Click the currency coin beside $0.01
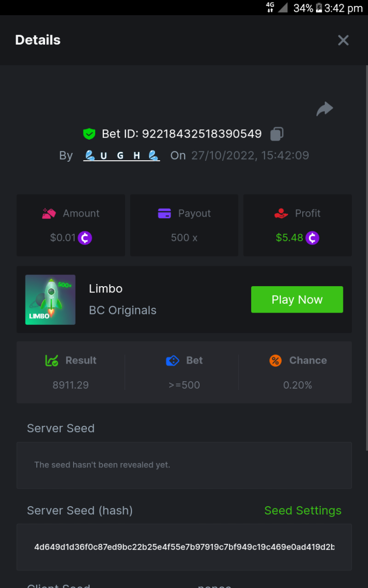This screenshot has height=588, width=368. coord(85,238)
